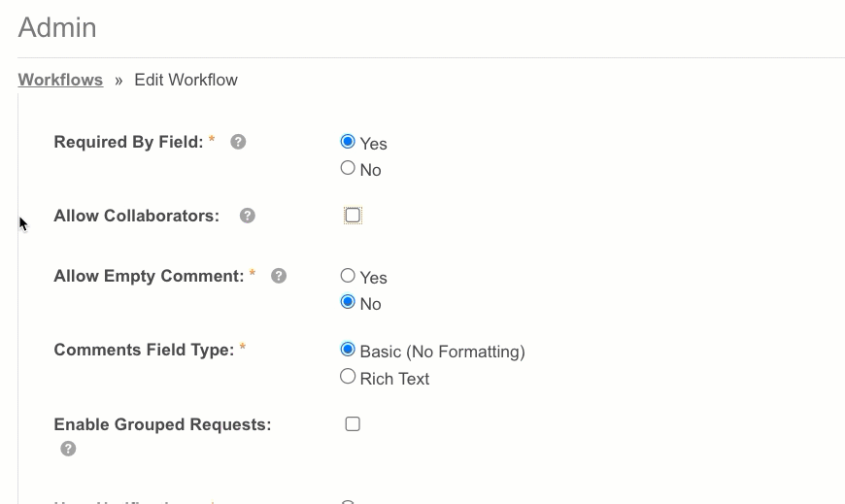Click the Enable Grouped Requests label
This screenshot has height=504, width=845.
tap(162, 424)
